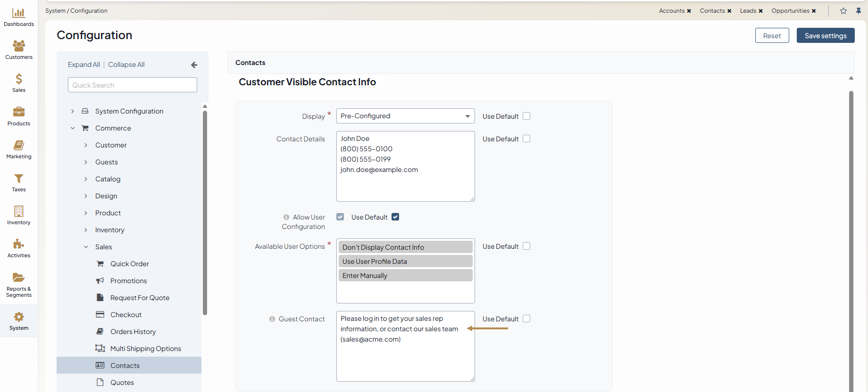The height and width of the screenshot is (392, 868).
Task: Select Request For Quote menu item
Action: [x=140, y=298]
